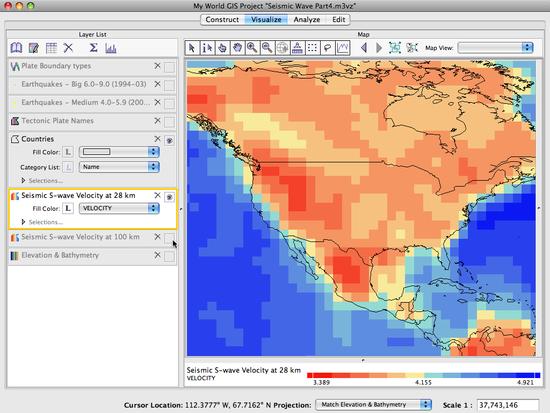
Task: Select the pointer arrow tool
Action: point(192,48)
